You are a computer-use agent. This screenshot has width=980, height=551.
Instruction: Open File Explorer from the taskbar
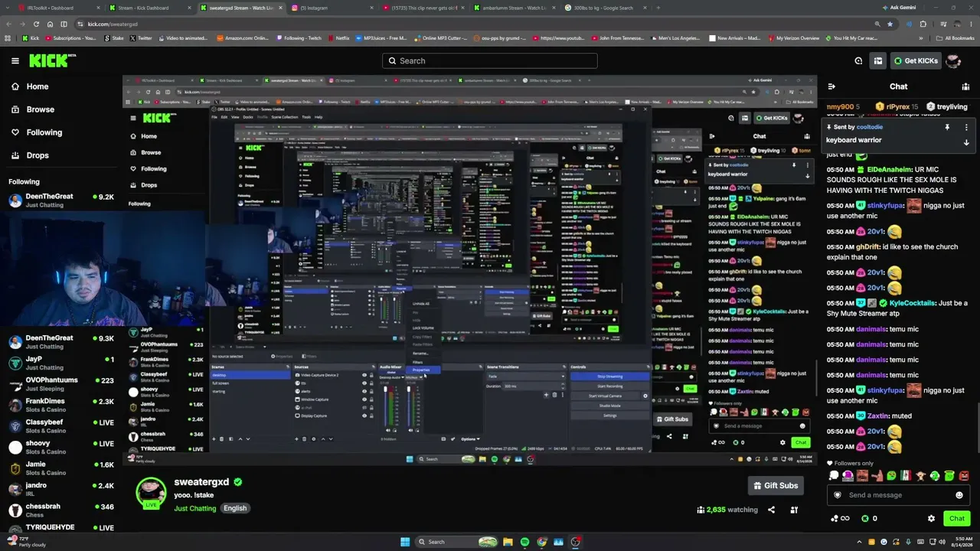click(508, 542)
